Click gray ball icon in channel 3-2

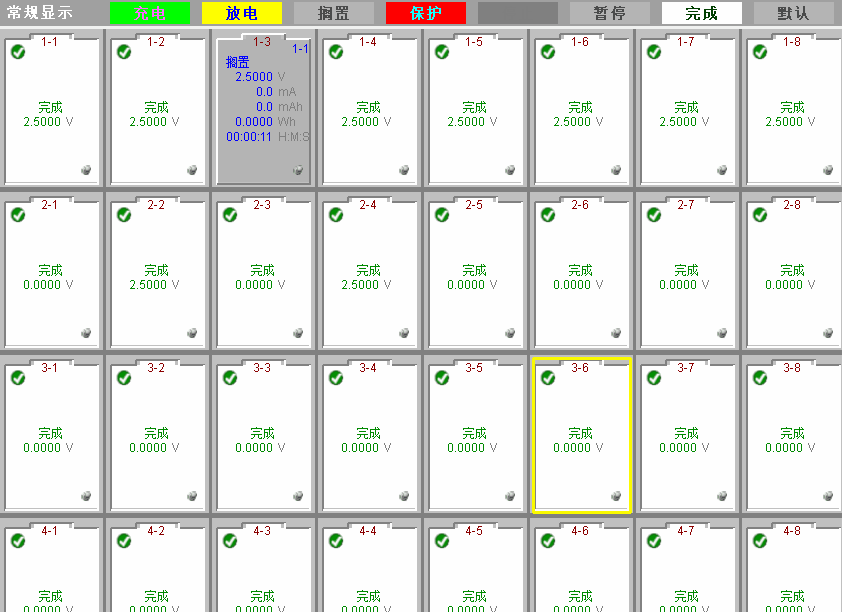tap(192, 496)
